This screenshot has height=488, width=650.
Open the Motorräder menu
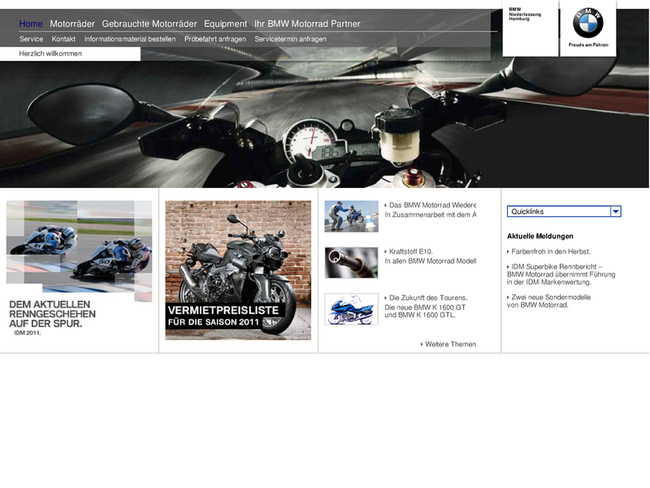(72, 24)
